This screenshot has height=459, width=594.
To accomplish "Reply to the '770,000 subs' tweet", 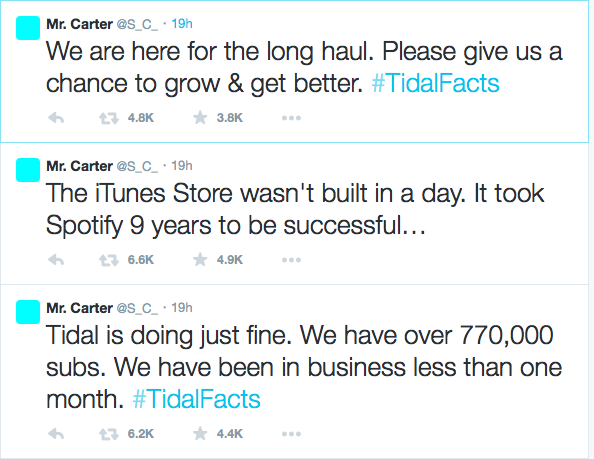I will (x=56, y=434).
